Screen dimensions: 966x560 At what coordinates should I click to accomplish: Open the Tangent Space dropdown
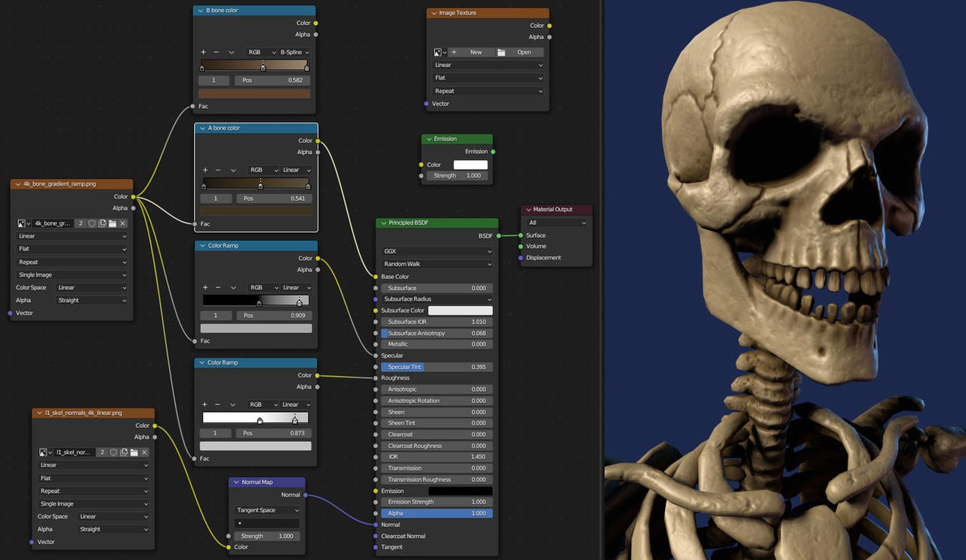[267, 510]
